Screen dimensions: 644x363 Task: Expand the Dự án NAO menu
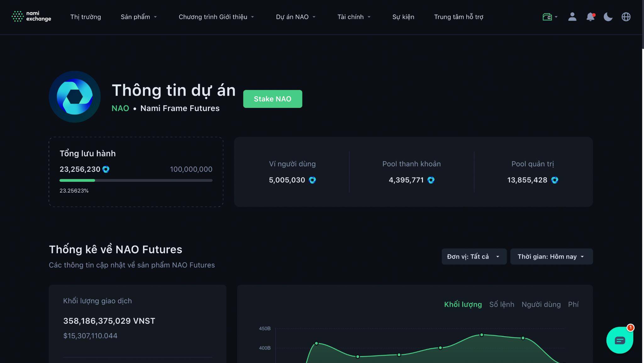point(296,17)
